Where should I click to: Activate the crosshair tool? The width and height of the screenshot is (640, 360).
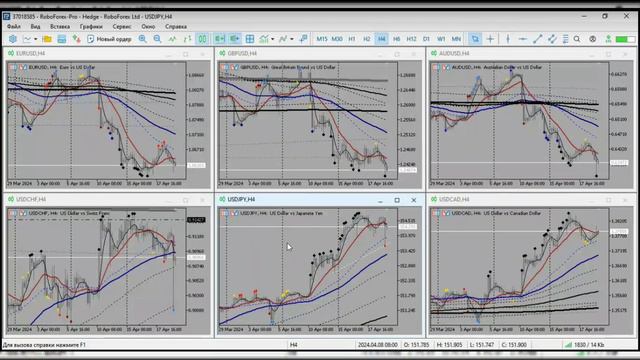[x=490, y=39]
